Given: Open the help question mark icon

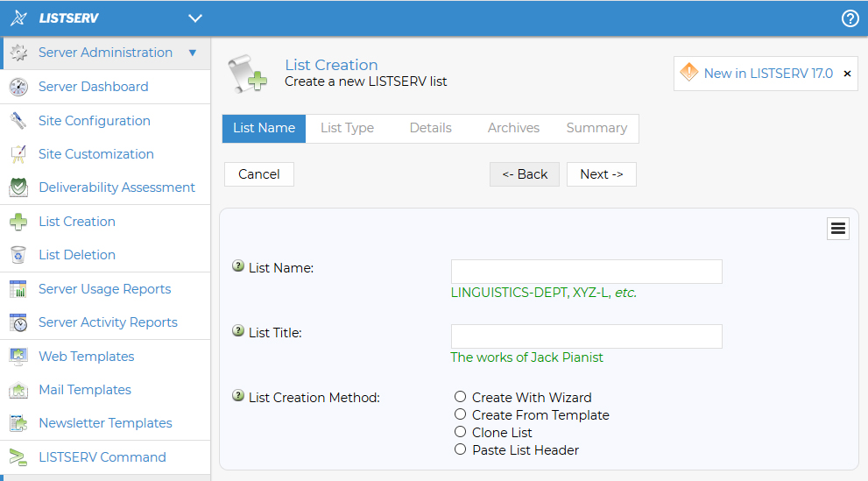Looking at the screenshot, I should tap(850, 18).
